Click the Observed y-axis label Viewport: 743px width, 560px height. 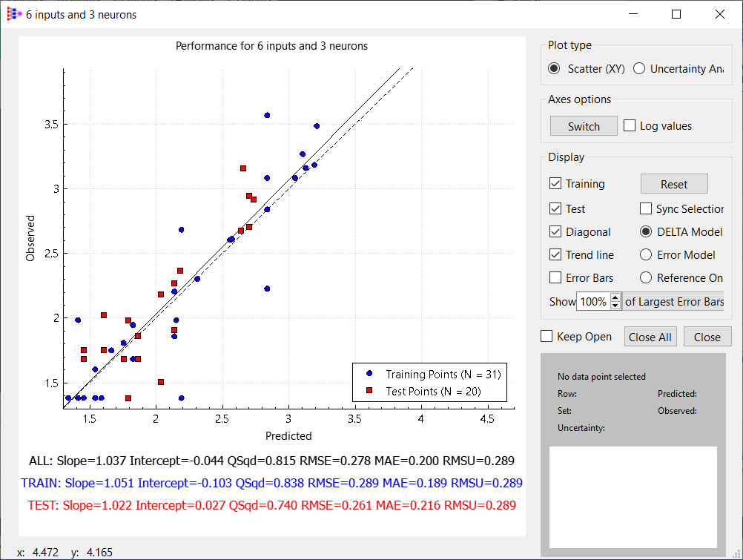point(30,238)
